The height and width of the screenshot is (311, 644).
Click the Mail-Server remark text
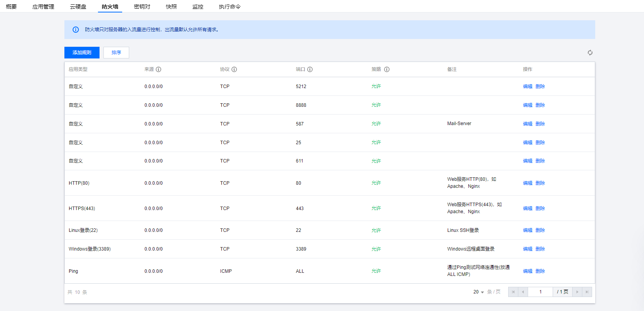(459, 124)
